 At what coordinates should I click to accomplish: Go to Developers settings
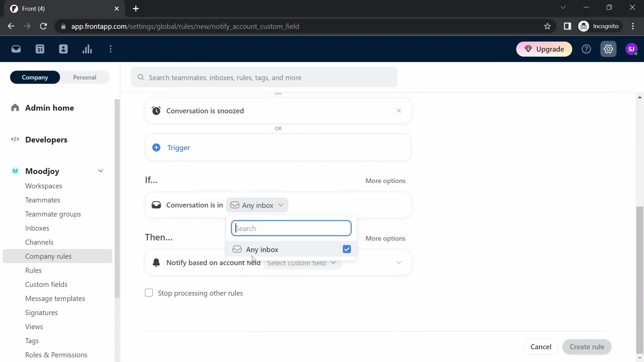pyautogui.click(x=46, y=140)
